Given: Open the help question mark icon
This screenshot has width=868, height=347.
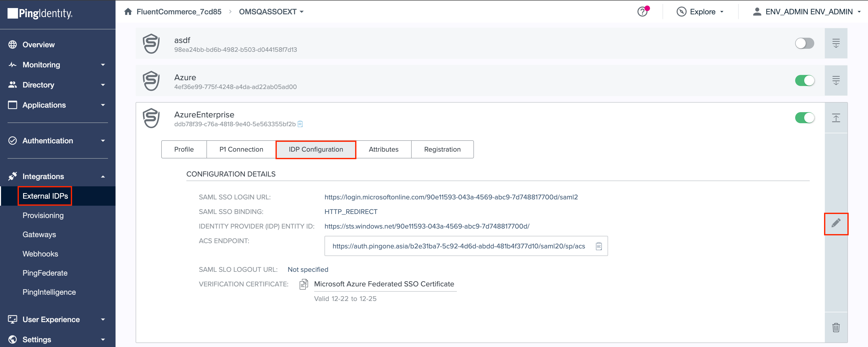Looking at the screenshot, I should (642, 12).
